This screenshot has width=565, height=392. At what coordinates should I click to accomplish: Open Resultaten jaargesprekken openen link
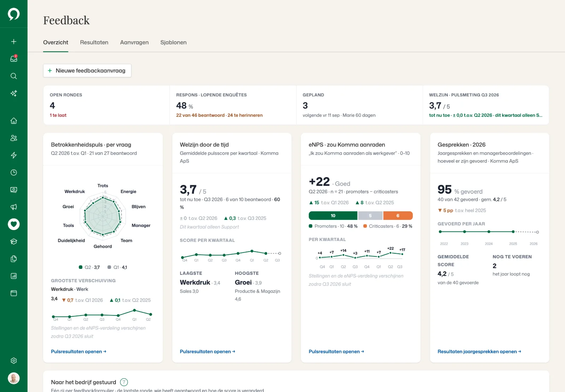coord(479,351)
